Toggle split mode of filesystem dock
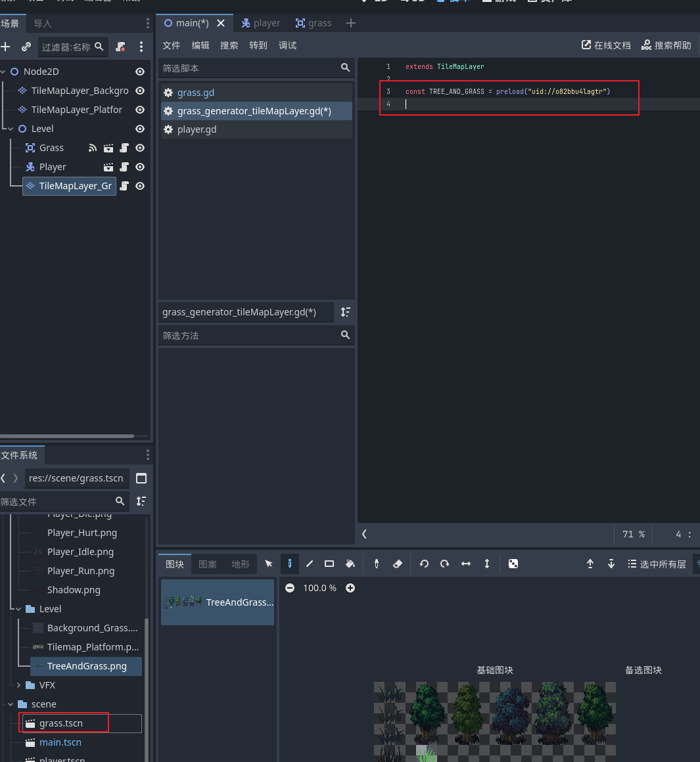 pyautogui.click(x=141, y=479)
